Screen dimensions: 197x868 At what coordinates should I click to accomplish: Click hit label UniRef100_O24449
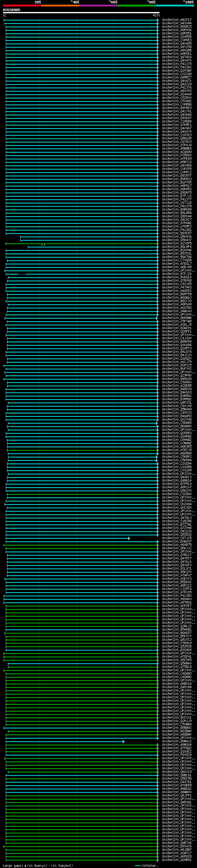(176, 94)
